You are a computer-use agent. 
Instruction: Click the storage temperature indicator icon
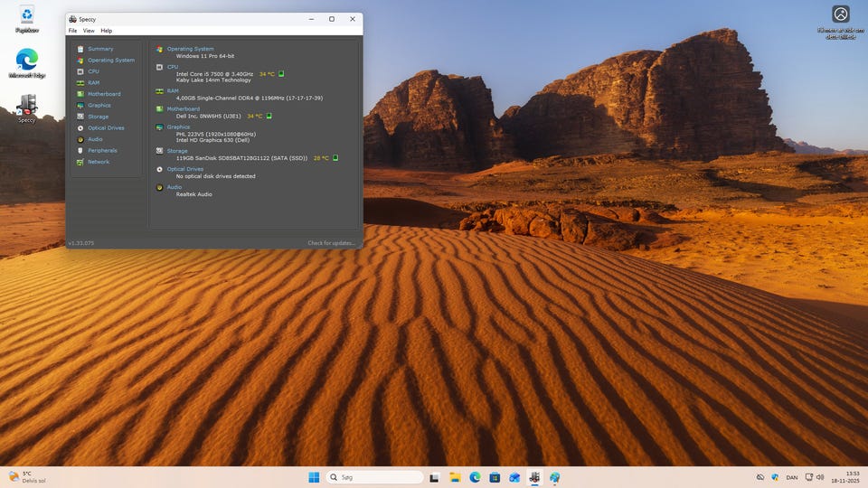tap(335, 158)
